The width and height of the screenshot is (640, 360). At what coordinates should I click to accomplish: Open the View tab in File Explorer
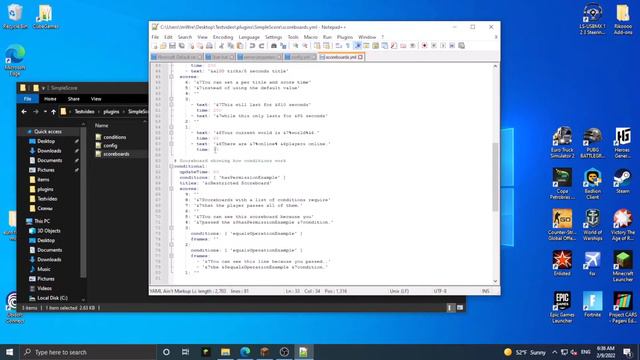point(96,99)
